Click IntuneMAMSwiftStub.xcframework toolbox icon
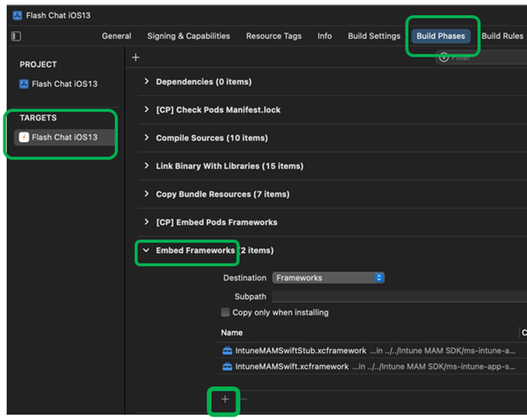Viewport: 527px width, 420px height. pyautogui.click(x=227, y=351)
